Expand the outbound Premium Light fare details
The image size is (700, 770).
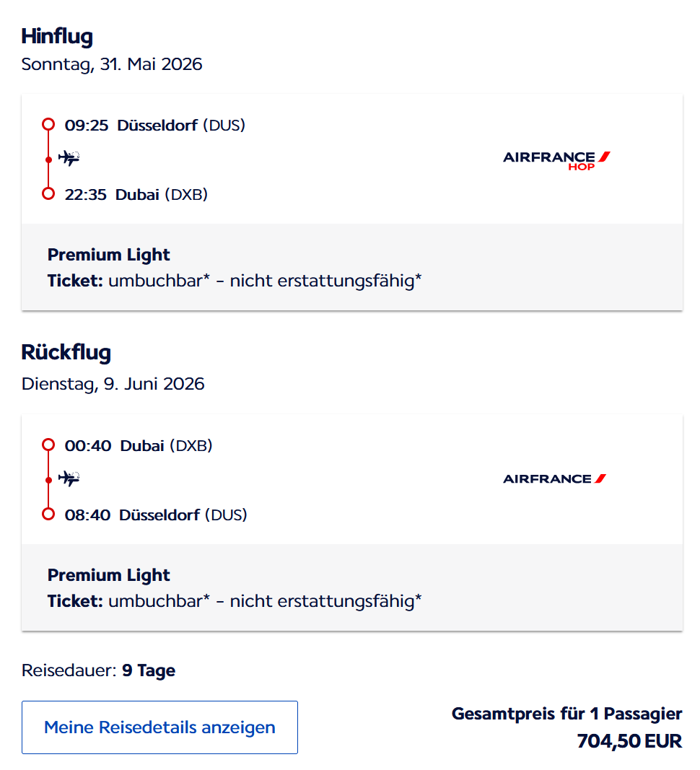point(109,255)
